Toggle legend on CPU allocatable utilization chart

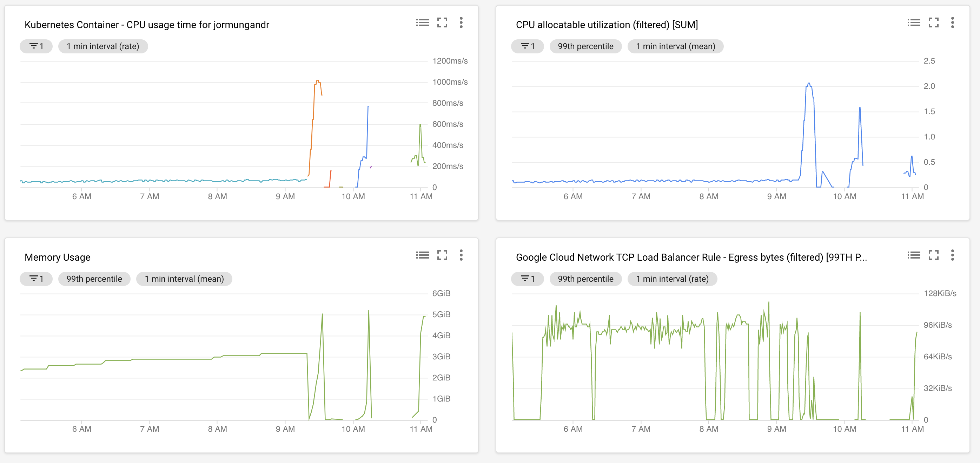[x=914, y=23]
